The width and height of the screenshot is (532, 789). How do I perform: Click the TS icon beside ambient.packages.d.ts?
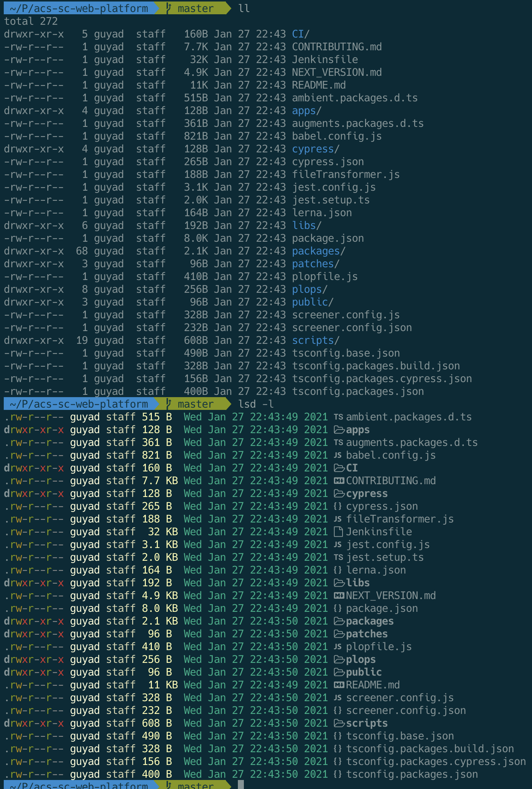(x=338, y=417)
